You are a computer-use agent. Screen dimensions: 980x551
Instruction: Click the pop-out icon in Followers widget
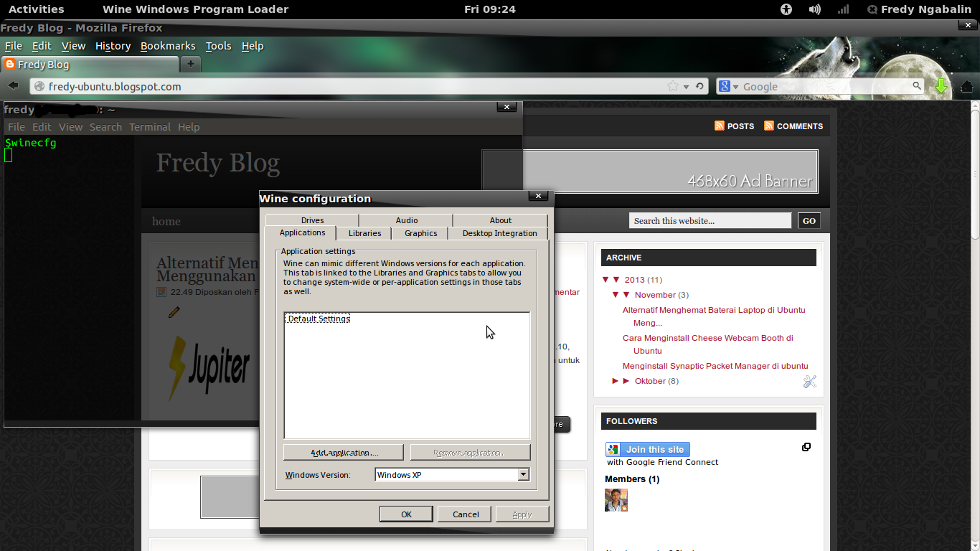[806, 447]
